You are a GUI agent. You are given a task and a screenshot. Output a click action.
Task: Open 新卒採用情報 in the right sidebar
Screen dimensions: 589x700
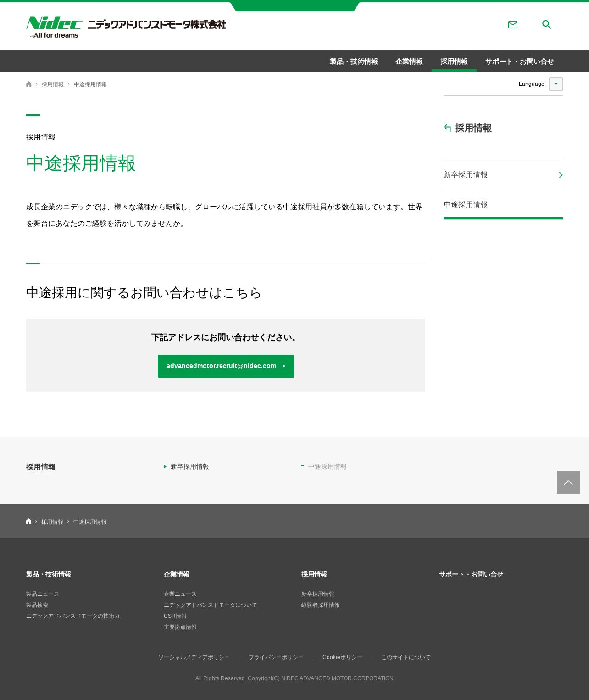point(503,175)
